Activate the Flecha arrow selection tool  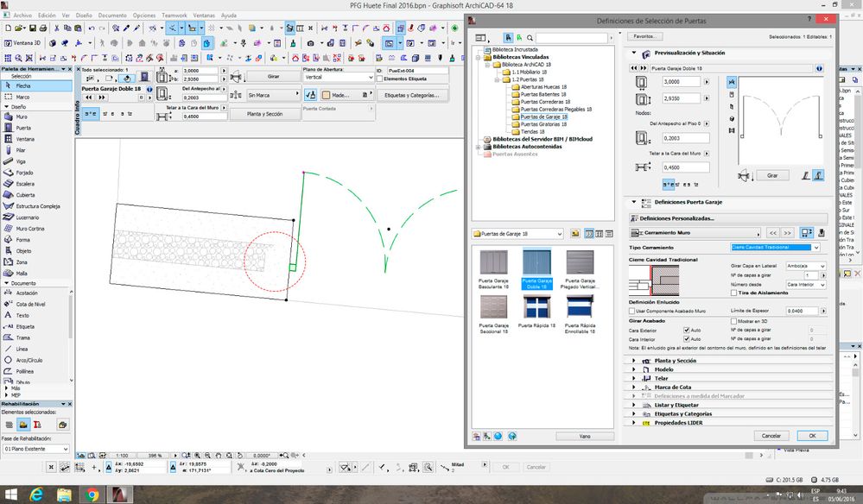(23, 85)
